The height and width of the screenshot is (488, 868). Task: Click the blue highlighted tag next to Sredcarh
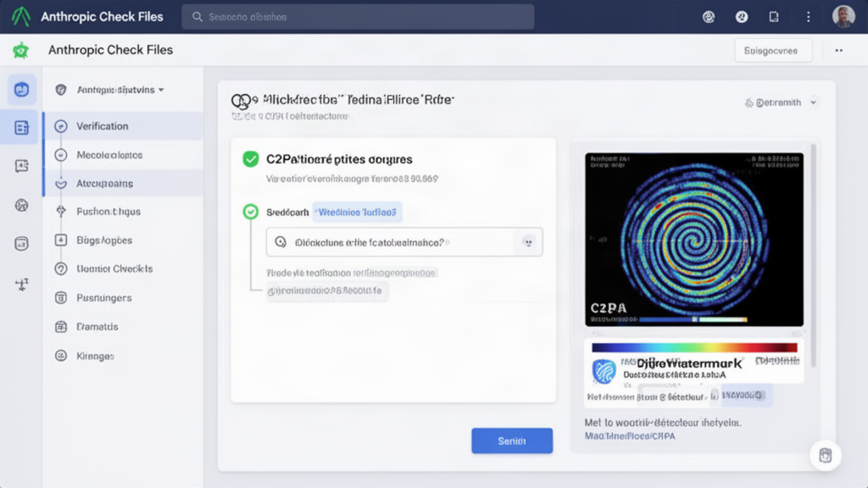click(x=357, y=212)
